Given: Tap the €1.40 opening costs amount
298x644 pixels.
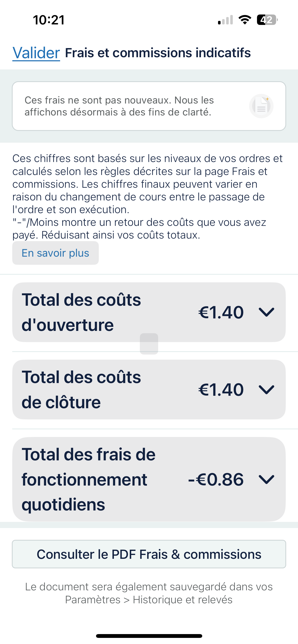Looking at the screenshot, I should pos(221,312).
